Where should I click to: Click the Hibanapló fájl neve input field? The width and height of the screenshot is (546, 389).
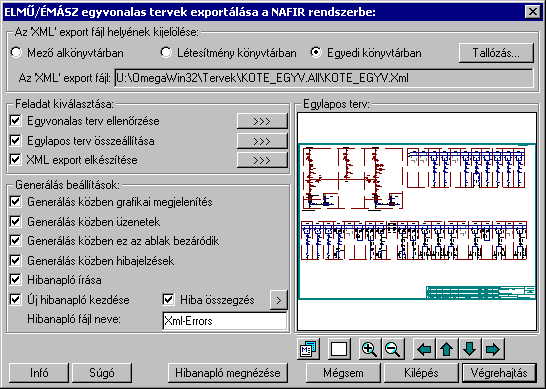[225, 321]
